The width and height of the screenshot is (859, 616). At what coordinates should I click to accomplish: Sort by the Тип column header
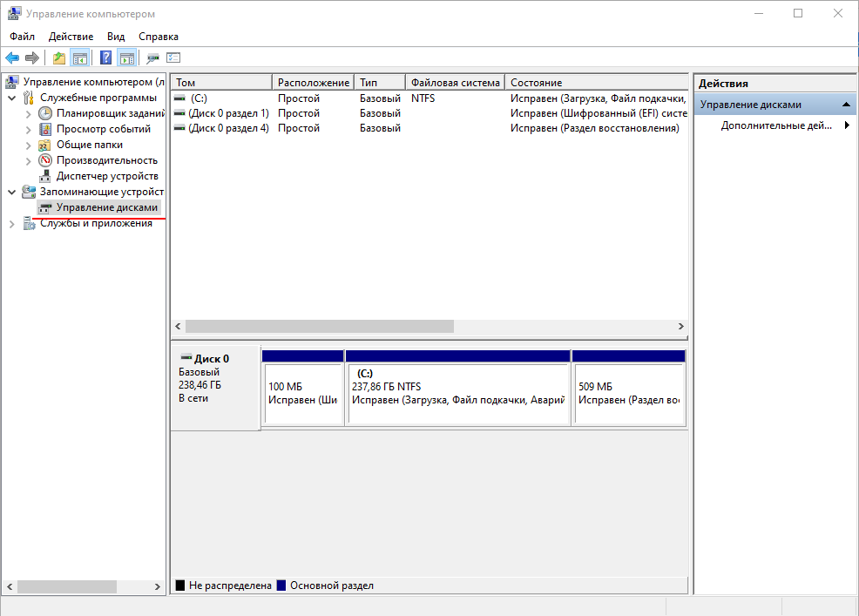[x=380, y=82]
